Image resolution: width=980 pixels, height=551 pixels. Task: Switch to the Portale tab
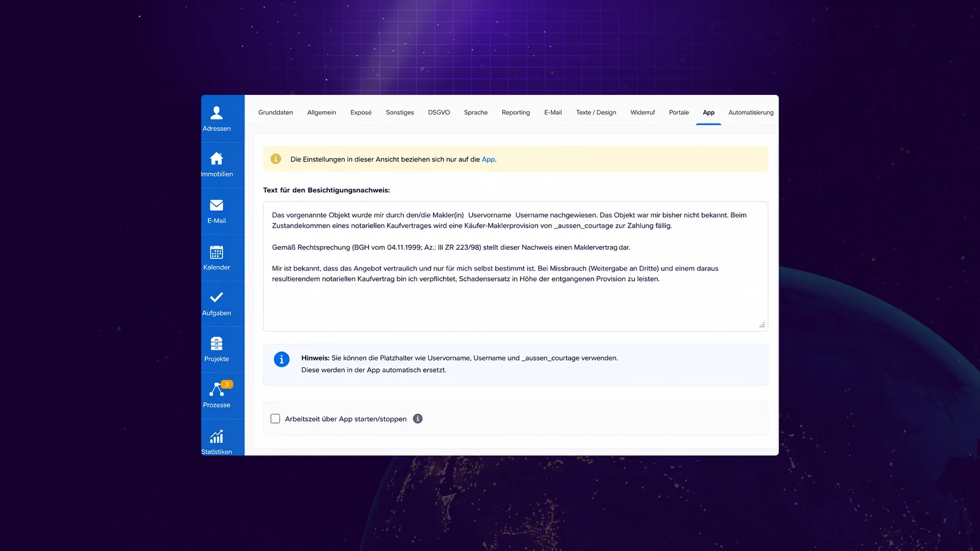(x=679, y=113)
